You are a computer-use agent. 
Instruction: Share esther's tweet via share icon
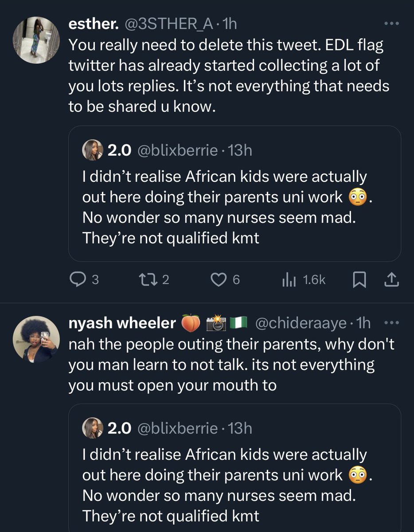coord(393,280)
